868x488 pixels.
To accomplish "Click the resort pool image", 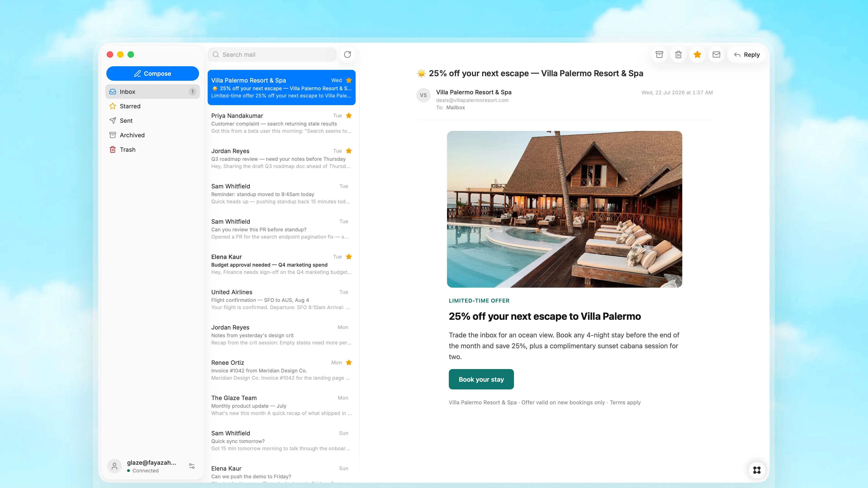I will click(564, 209).
